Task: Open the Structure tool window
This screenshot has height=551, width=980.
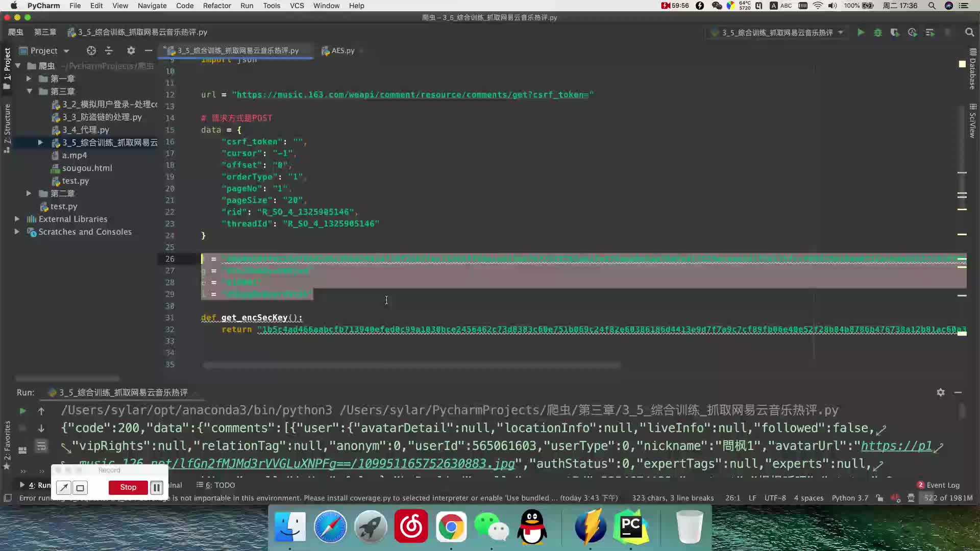Action: click(7, 129)
